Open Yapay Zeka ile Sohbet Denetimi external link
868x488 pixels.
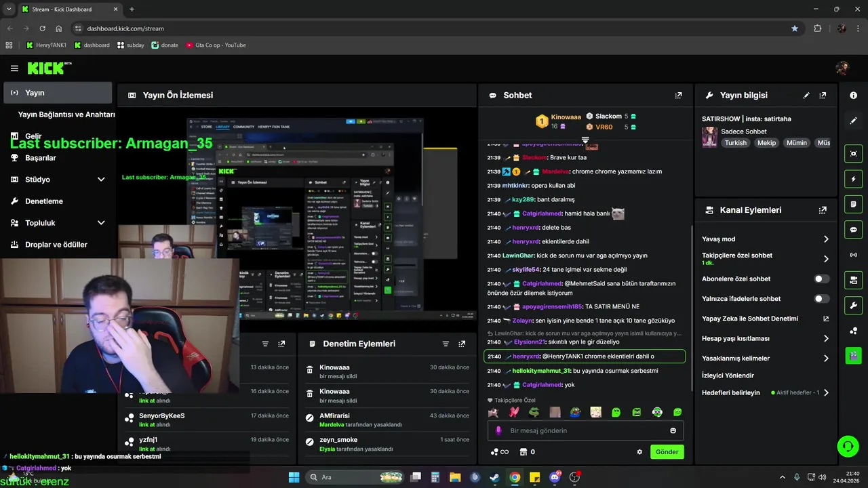coord(826,319)
